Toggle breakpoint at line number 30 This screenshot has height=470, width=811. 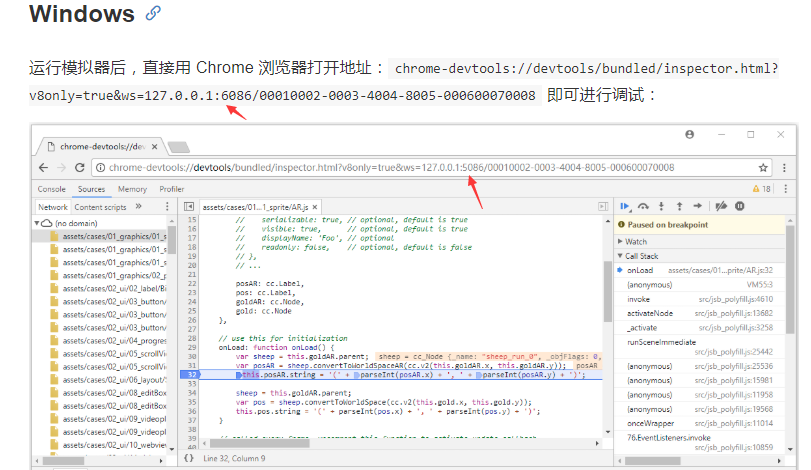point(192,357)
